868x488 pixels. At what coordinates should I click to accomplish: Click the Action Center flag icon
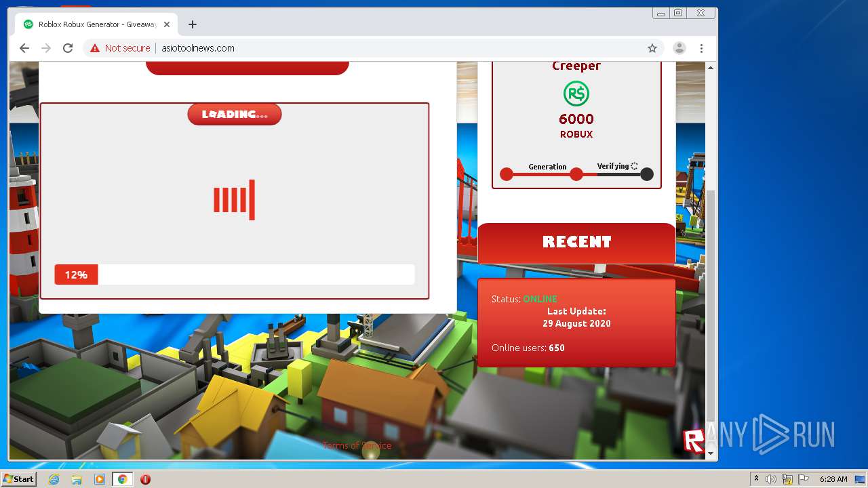click(804, 479)
